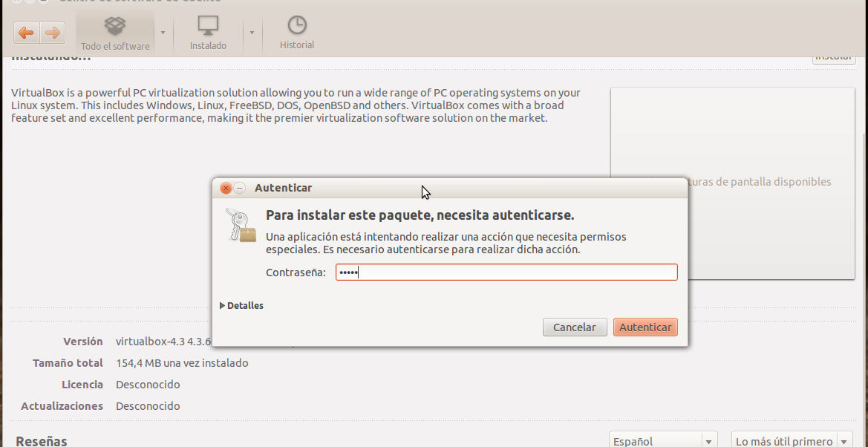Click the Cancelar button

[x=575, y=327]
